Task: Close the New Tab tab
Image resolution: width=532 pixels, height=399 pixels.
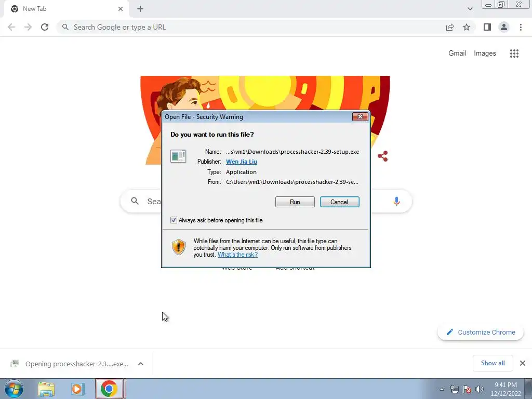Action: (x=121, y=9)
